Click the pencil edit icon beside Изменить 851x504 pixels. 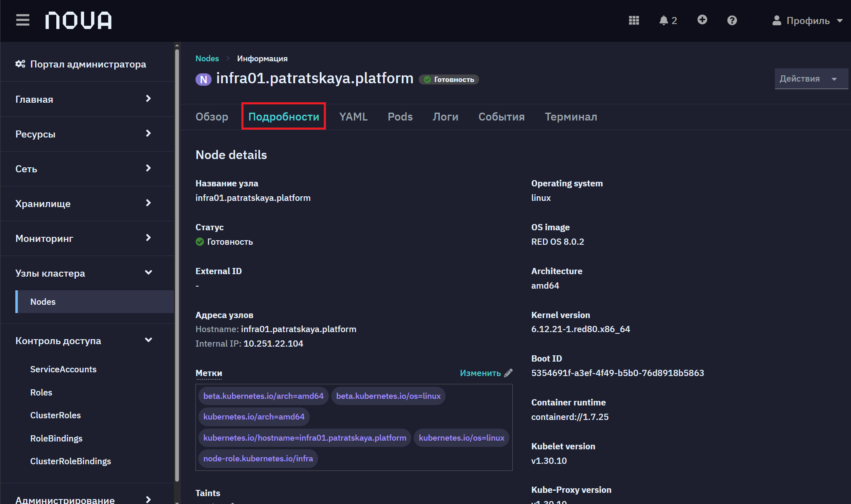[508, 373]
